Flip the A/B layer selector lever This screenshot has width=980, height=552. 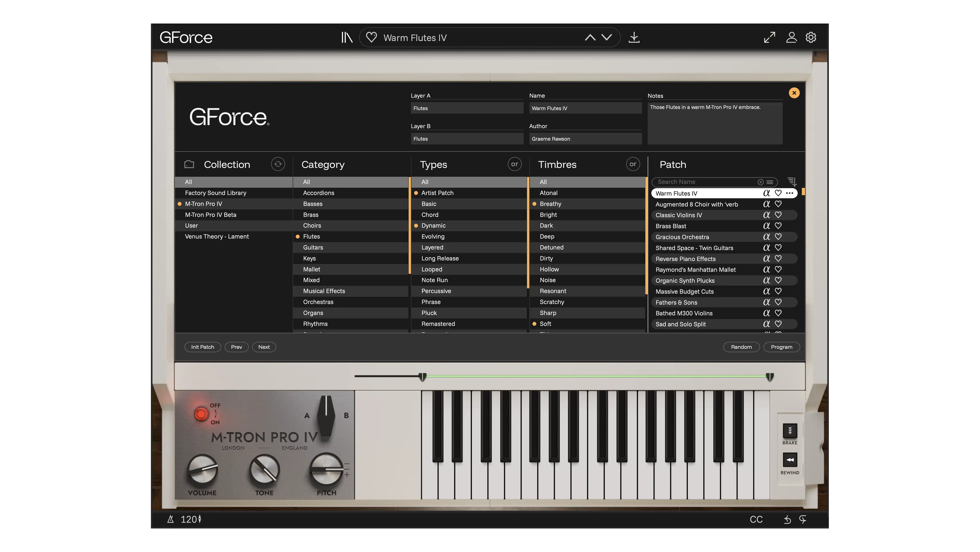pos(326,416)
